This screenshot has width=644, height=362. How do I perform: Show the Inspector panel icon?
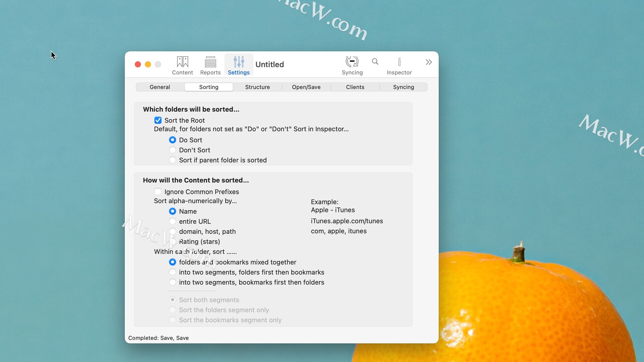[x=399, y=62]
